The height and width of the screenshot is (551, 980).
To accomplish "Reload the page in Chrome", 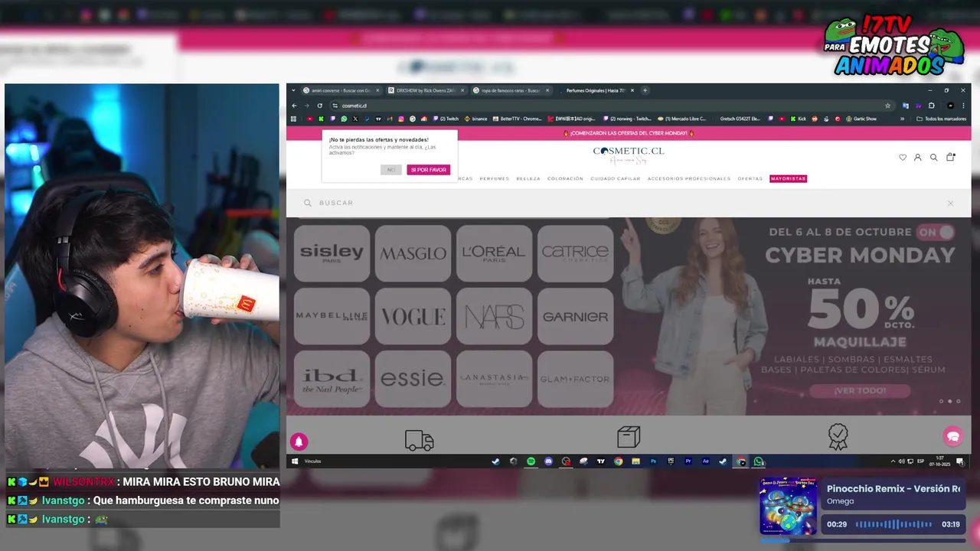I will (319, 106).
